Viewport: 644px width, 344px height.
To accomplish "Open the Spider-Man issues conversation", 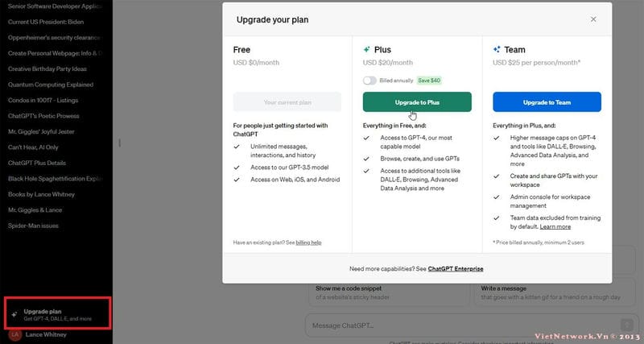I will [x=34, y=226].
